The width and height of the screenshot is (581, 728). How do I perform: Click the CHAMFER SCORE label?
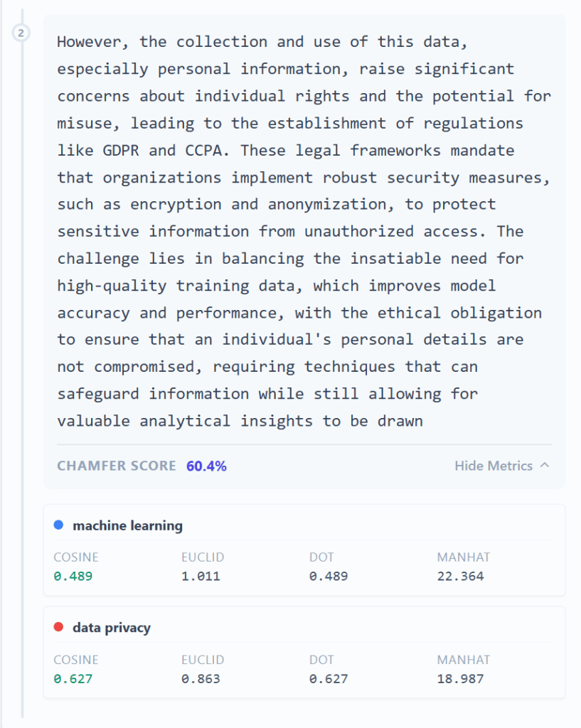[x=116, y=466]
